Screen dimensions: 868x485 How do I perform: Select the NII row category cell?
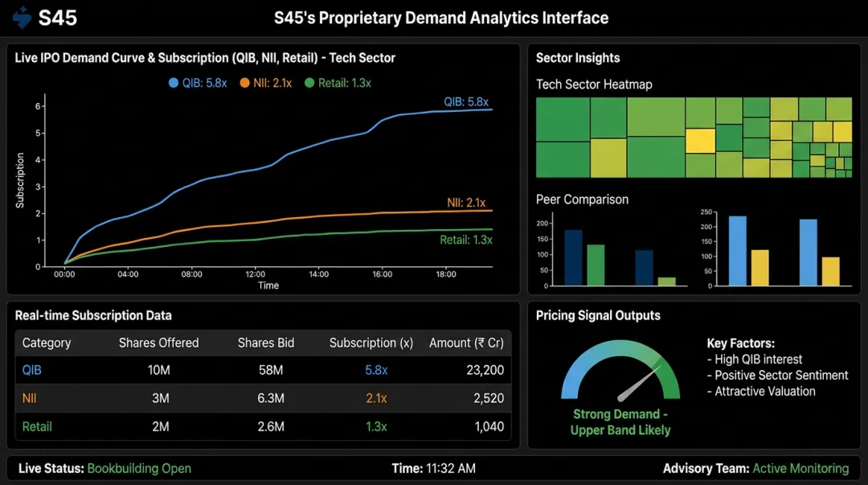click(30, 398)
